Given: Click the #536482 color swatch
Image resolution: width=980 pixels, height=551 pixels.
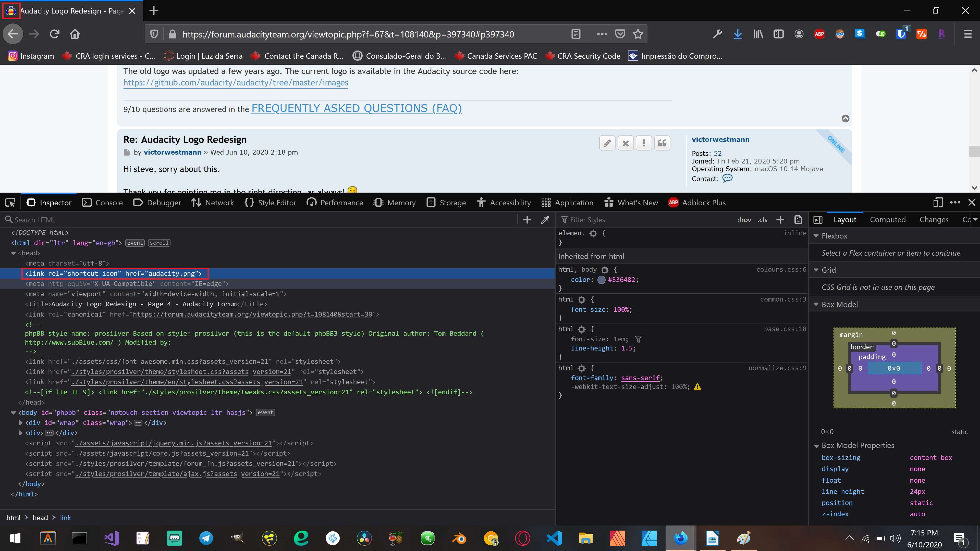Looking at the screenshot, I should 602,280.
